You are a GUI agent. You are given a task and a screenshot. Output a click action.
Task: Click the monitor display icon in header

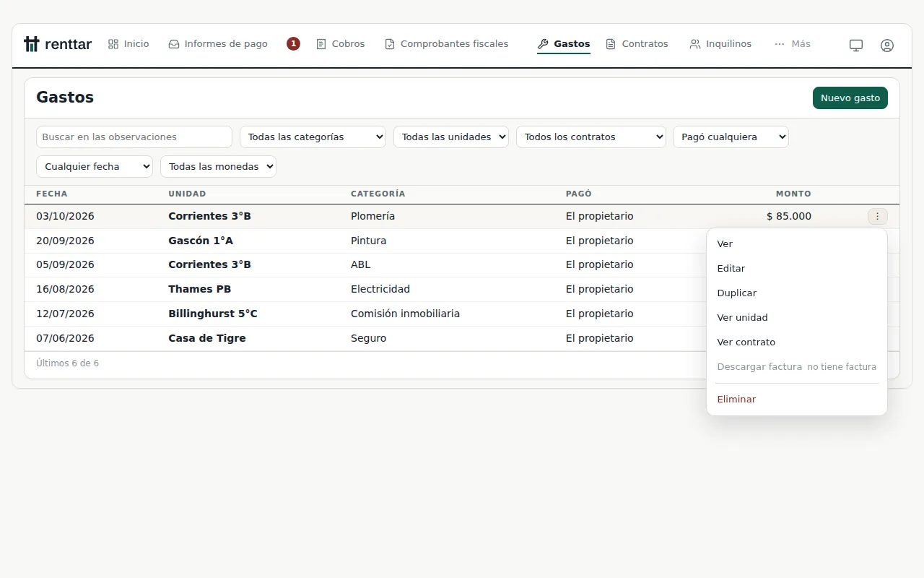click(856, 45)
